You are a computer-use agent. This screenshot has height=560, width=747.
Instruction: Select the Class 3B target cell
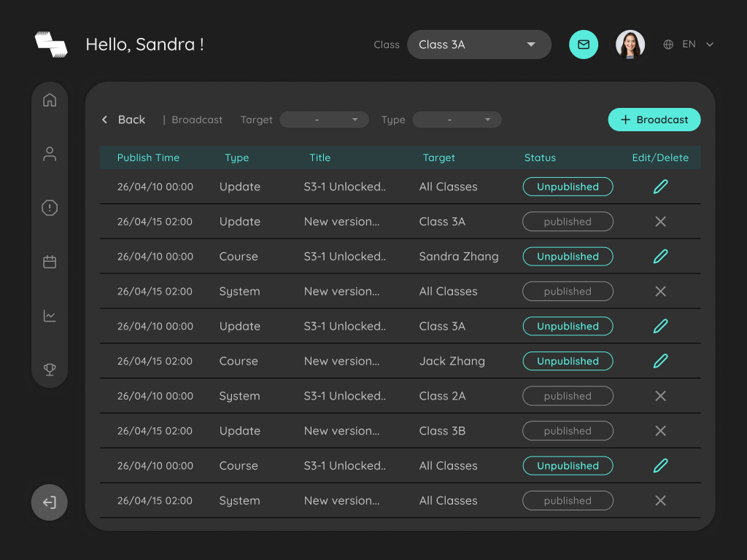442,431
